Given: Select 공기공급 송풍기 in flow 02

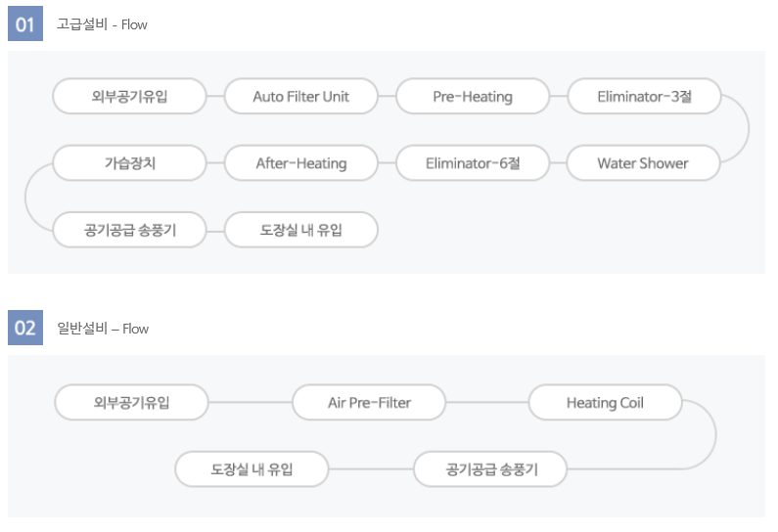Looking at the screenshot, I should click(x=490, y=469).
